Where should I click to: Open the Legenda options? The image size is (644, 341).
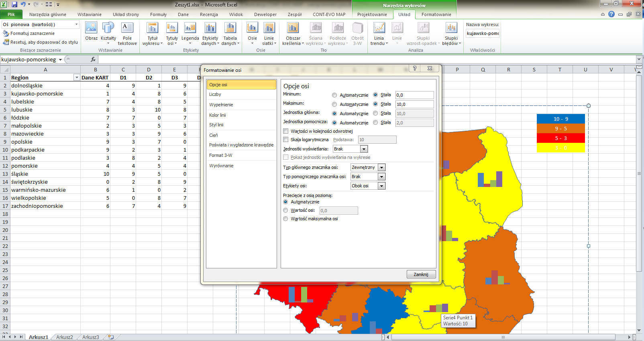point(190,34)
